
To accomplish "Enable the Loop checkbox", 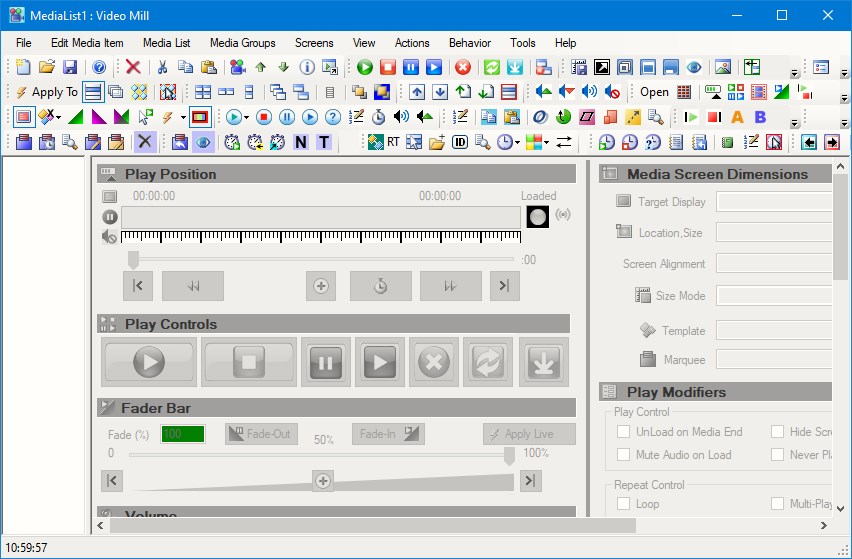I will (623, 504).
